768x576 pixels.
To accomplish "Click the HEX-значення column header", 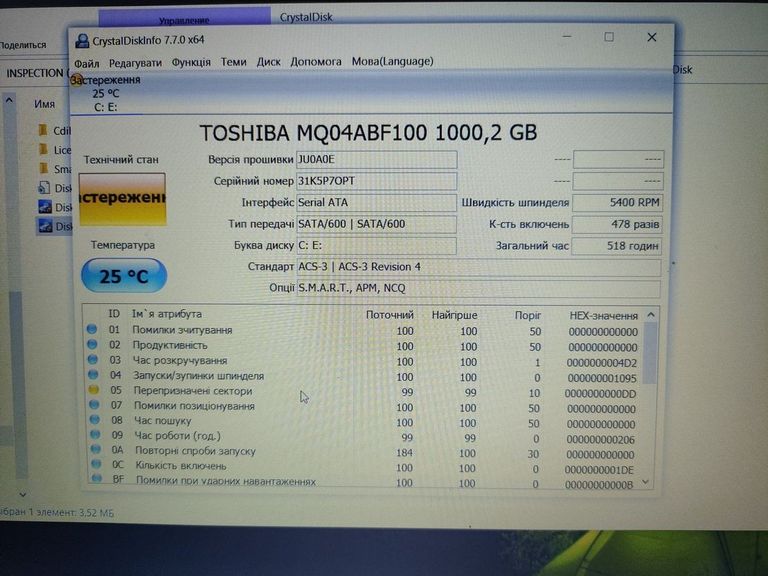I will click(603, 316).
